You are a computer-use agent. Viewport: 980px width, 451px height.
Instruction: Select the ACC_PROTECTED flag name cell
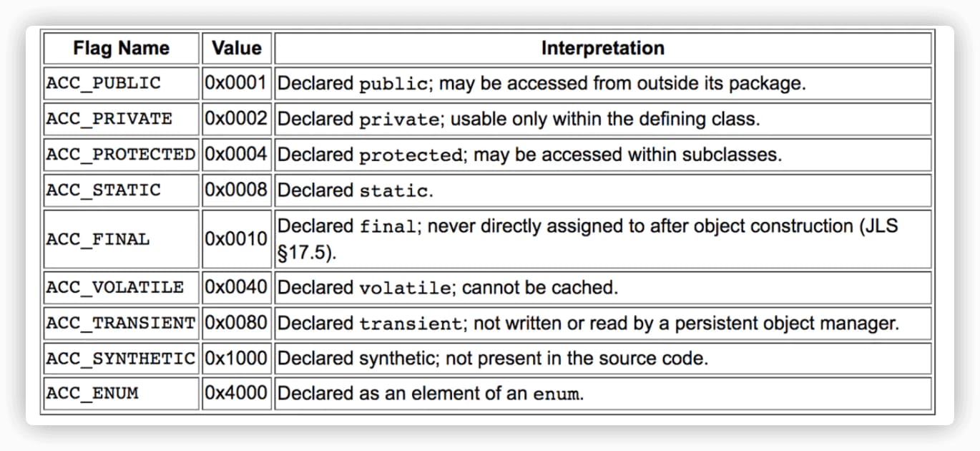121,155
